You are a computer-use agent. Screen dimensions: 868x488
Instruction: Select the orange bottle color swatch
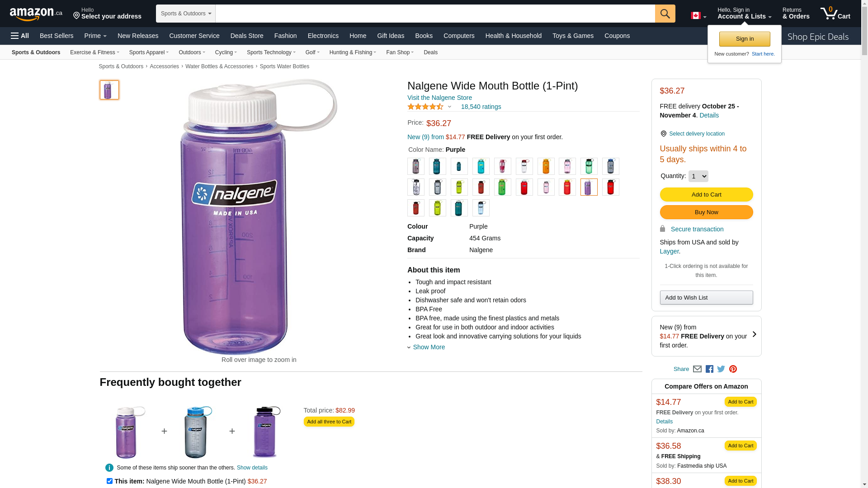pos(546,166)
